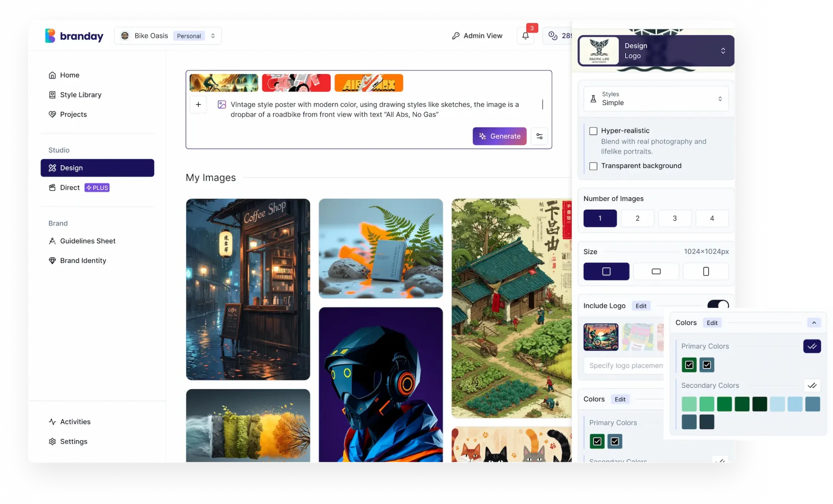Click the Brand Identity diamond icon
The width and height of the screenshot is (833, 504).
coord(52,260)
